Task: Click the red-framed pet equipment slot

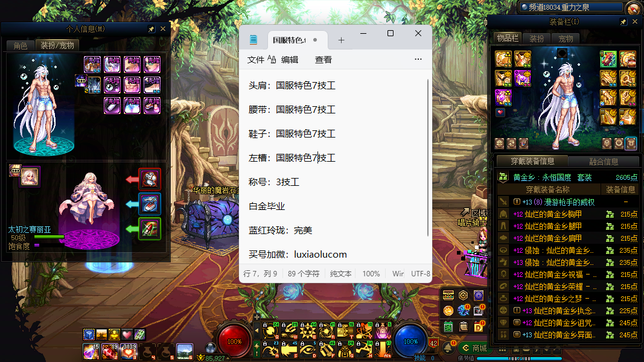Action: point(150,179)
